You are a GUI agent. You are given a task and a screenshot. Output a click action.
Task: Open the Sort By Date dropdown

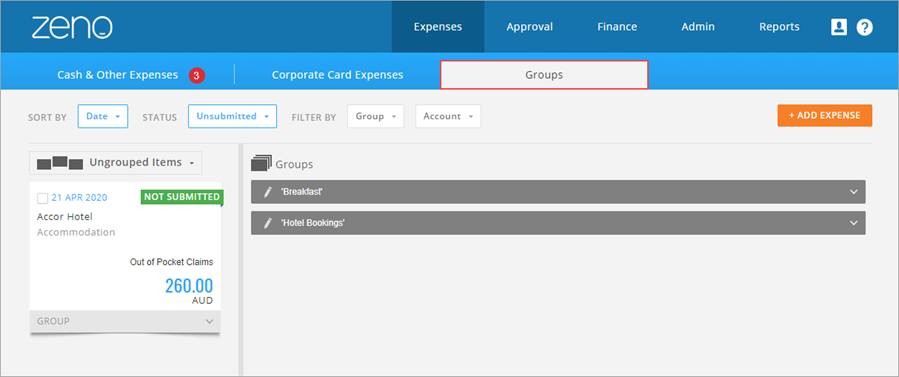[103, 116]
